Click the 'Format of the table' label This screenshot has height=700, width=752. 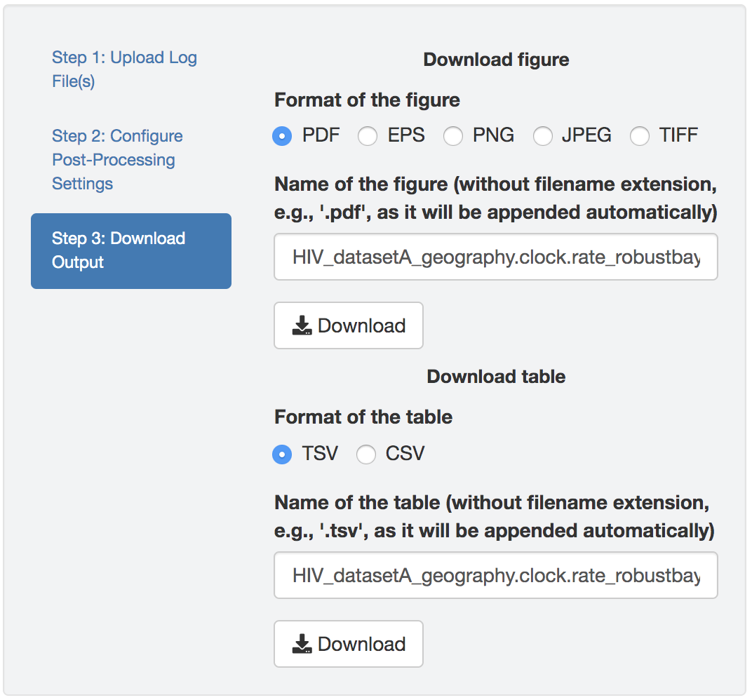tap(363, 417)
